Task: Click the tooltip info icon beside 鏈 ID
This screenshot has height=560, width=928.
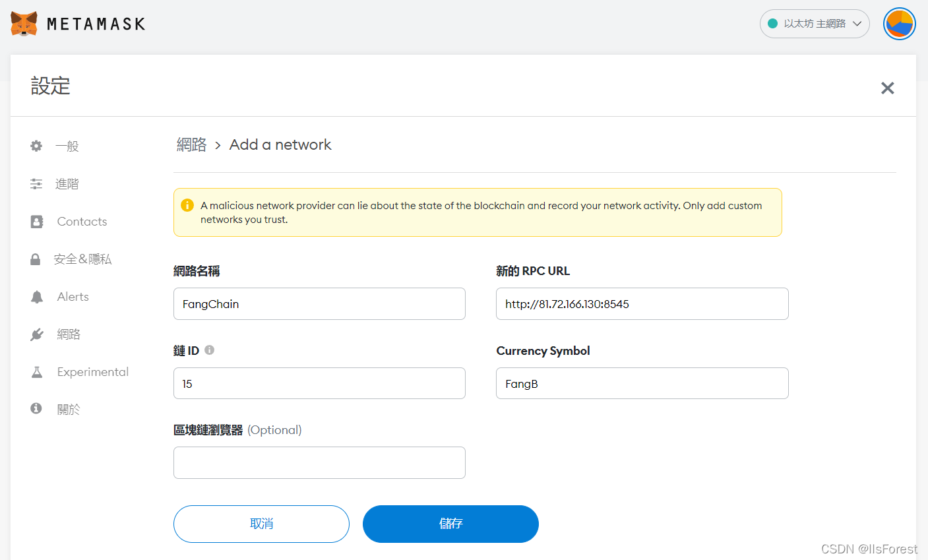Action: (x=209, y=350)
